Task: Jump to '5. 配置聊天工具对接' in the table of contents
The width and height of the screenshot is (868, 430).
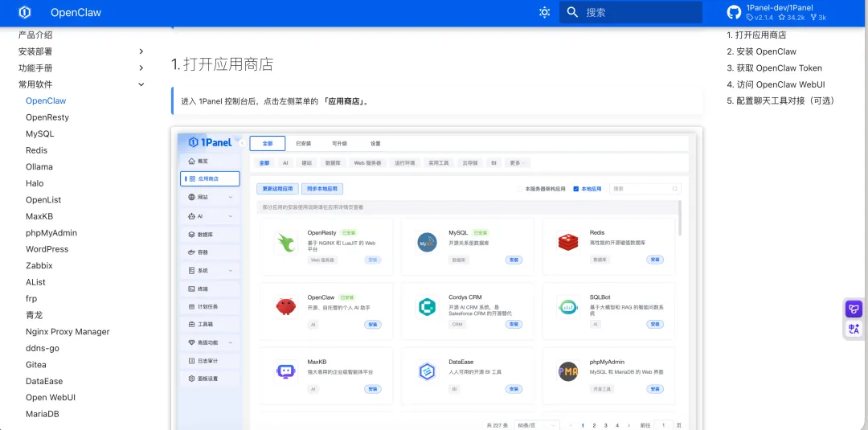Action: 780,100
